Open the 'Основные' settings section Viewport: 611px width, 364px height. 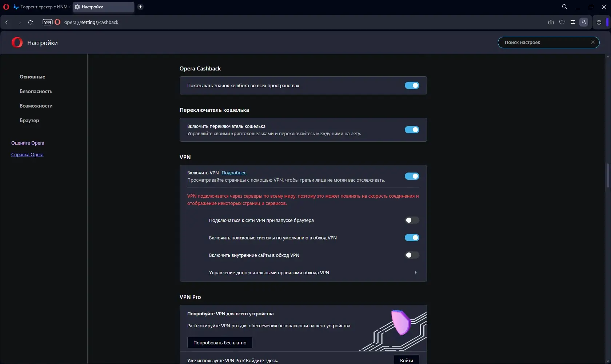tap(32, 77)
